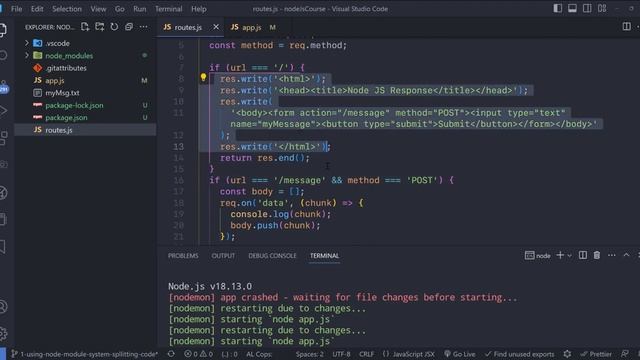640x360 pixels.
Task: Open .gitattributes file in Explorer
Action: coord(85,68)
